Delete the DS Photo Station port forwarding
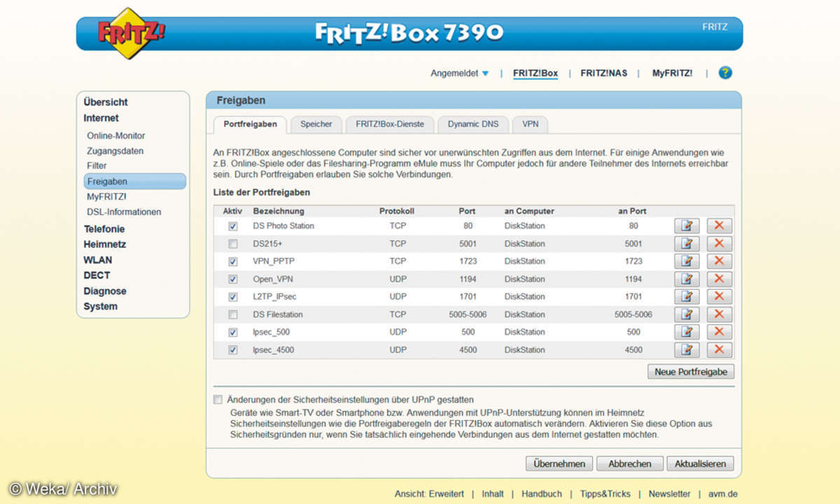 pyautogui.click(x=719, y=226)
